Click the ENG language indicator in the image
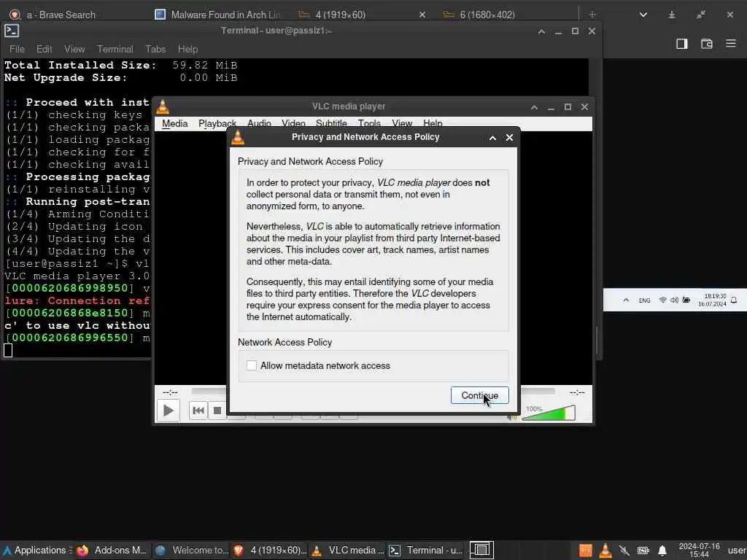This screenshot has height=560, width=747. click(644, 300)
